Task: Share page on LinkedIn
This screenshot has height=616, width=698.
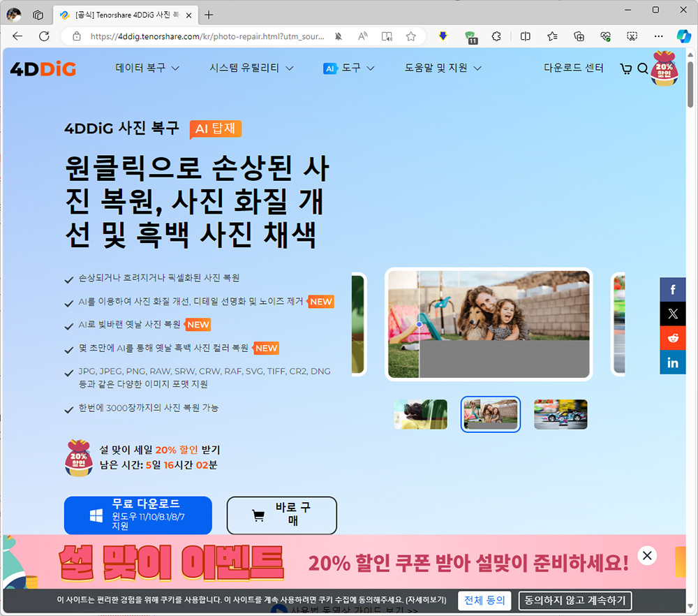Action: (673, 362)
